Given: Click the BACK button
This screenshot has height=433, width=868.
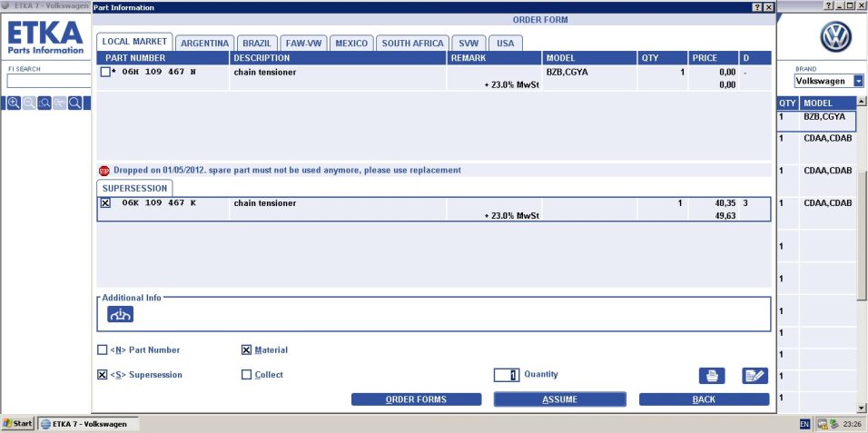Looking at the screenshot, I should pyautogui.click(x=705, y=399).
